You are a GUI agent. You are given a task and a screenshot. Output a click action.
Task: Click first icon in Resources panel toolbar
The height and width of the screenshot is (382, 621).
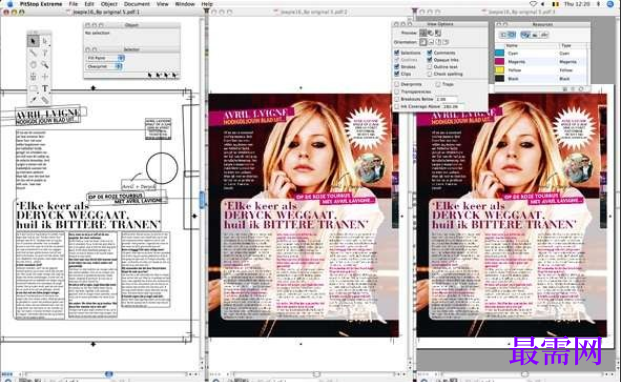pos(503,35)
